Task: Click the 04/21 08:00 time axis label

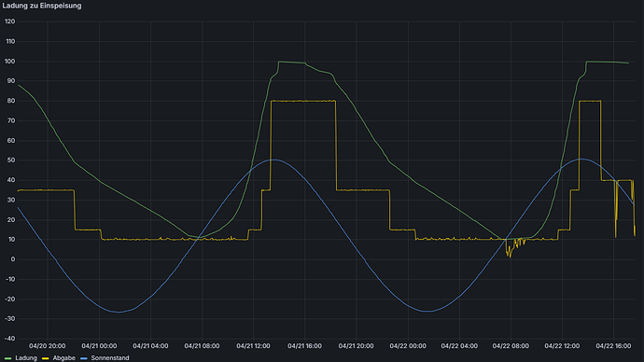Action: click(x=202, y=346)
